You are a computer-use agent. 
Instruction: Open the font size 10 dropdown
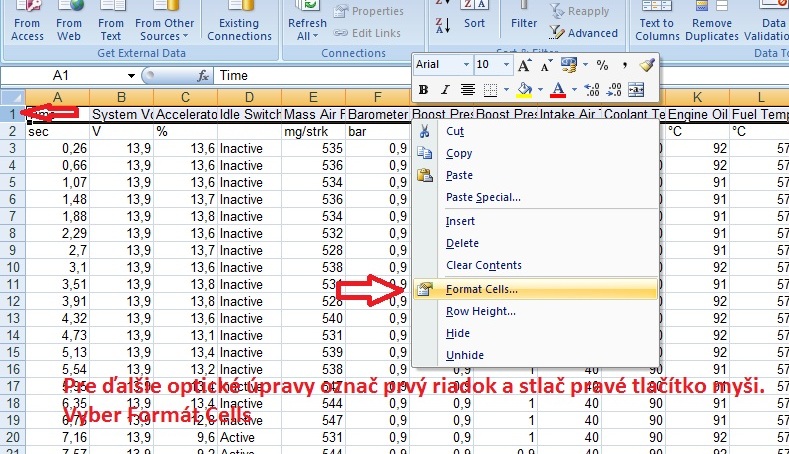coord(508,64)
